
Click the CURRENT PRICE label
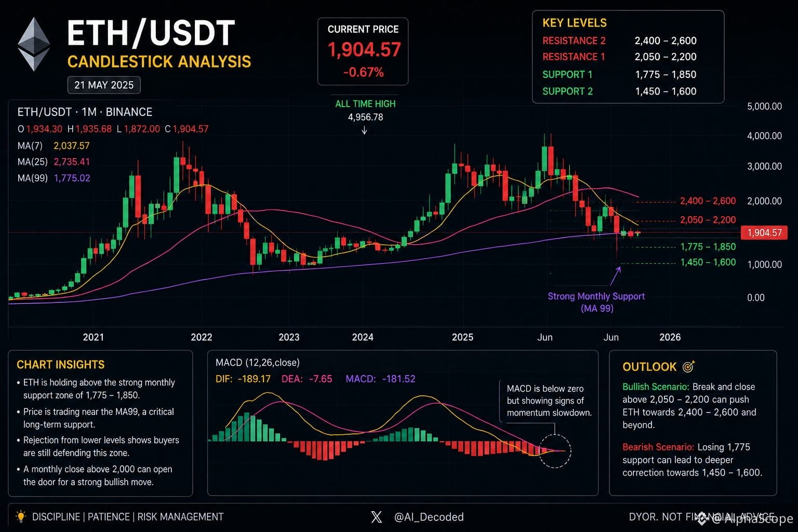click(363, 30)
